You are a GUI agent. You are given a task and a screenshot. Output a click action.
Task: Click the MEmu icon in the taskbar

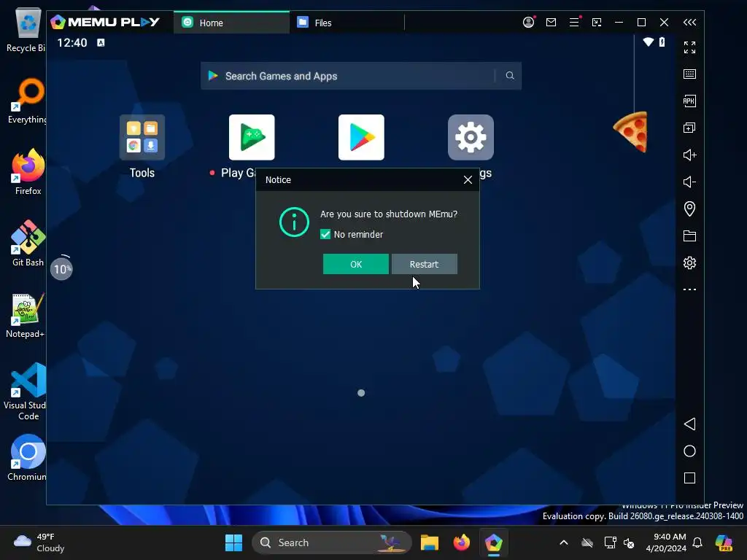coord(494,542)
